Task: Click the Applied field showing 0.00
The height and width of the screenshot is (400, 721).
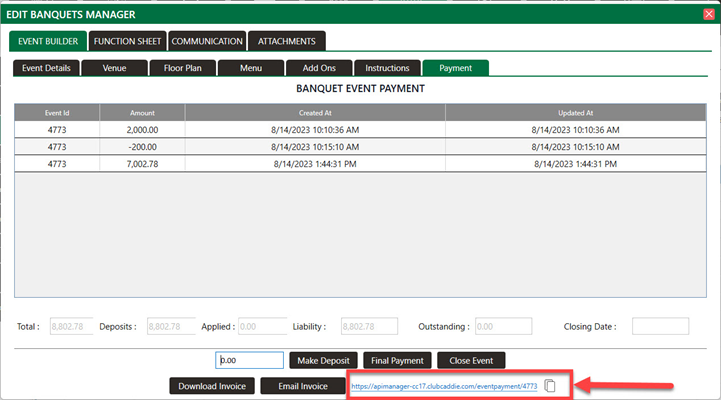Action: coord(263,326)
